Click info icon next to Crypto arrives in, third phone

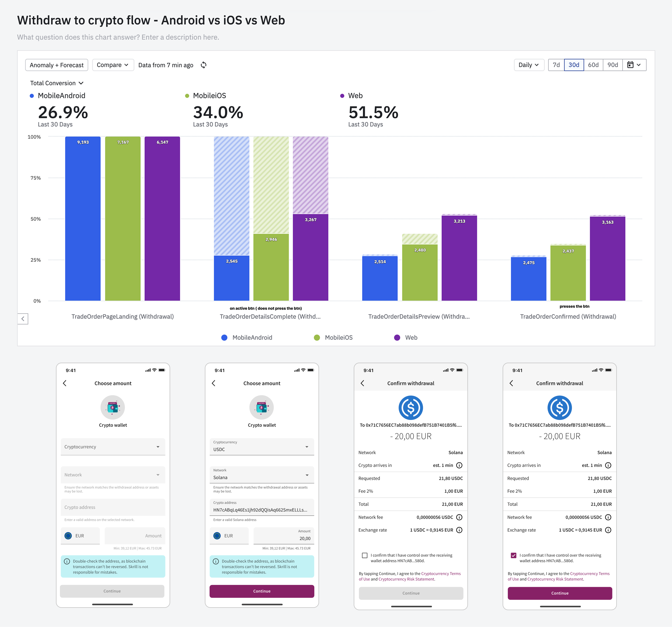[x=459, y=465]
